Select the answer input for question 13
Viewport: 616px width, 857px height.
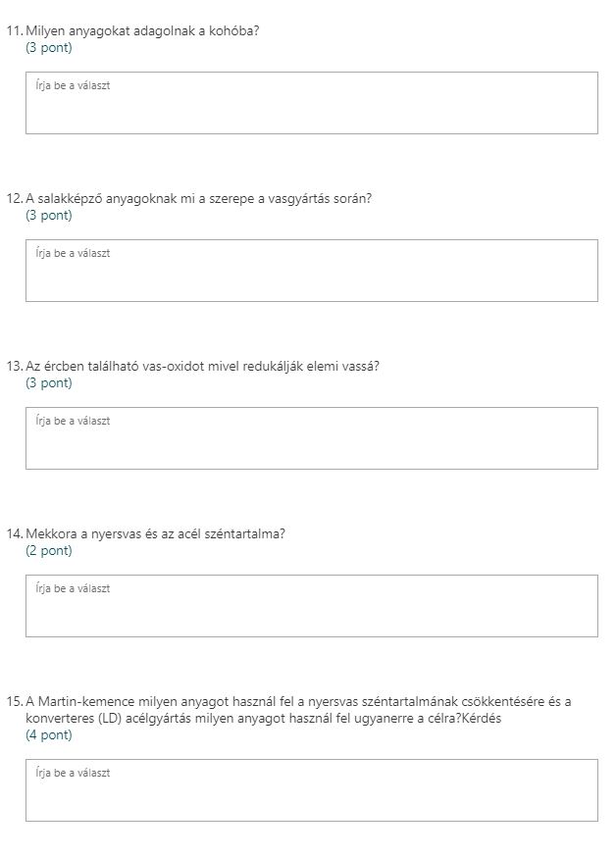tap(311, 438)
